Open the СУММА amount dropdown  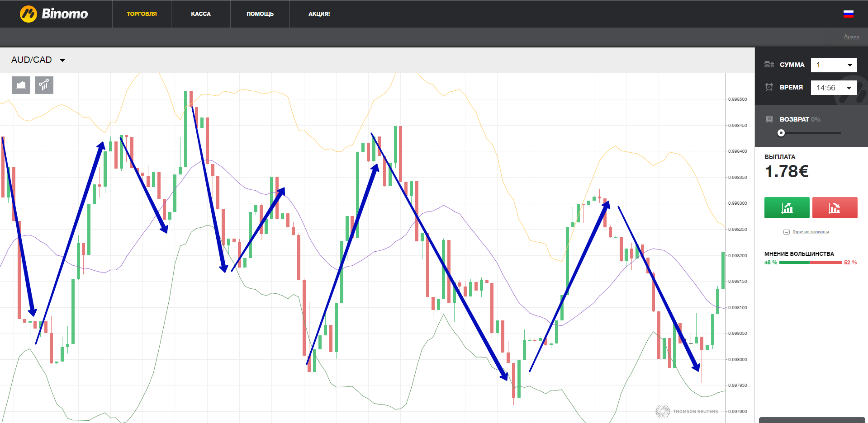pyautogui.click(x=834, y=65)
